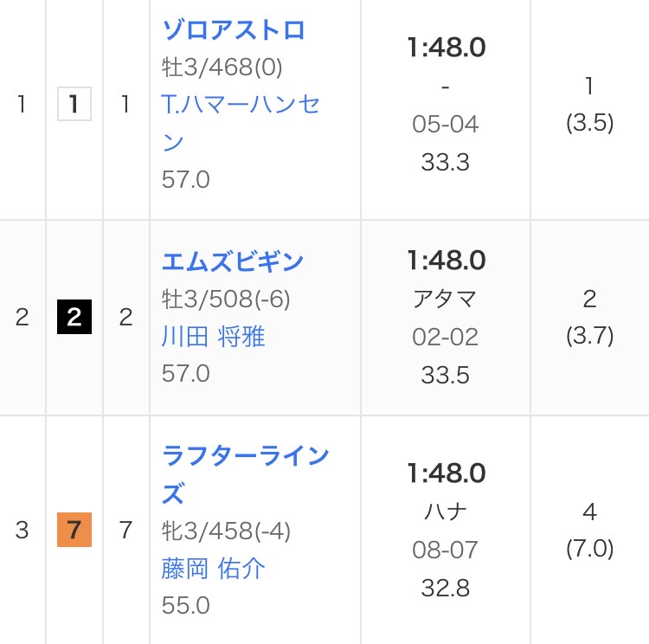This screenshot has width=649, height=644.
Task: Click ゾロアストロ's 1:48.0 finish time
Action: [446, 48]
